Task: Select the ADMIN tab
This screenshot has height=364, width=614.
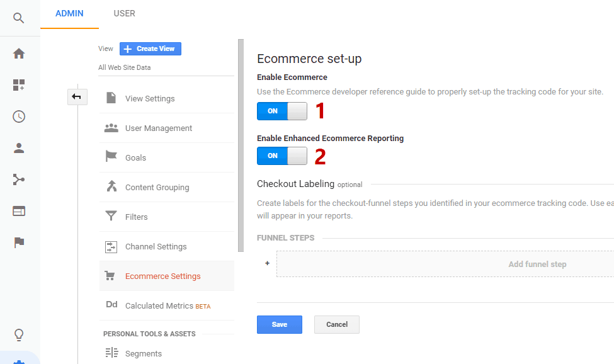Action: click(69, 14)
